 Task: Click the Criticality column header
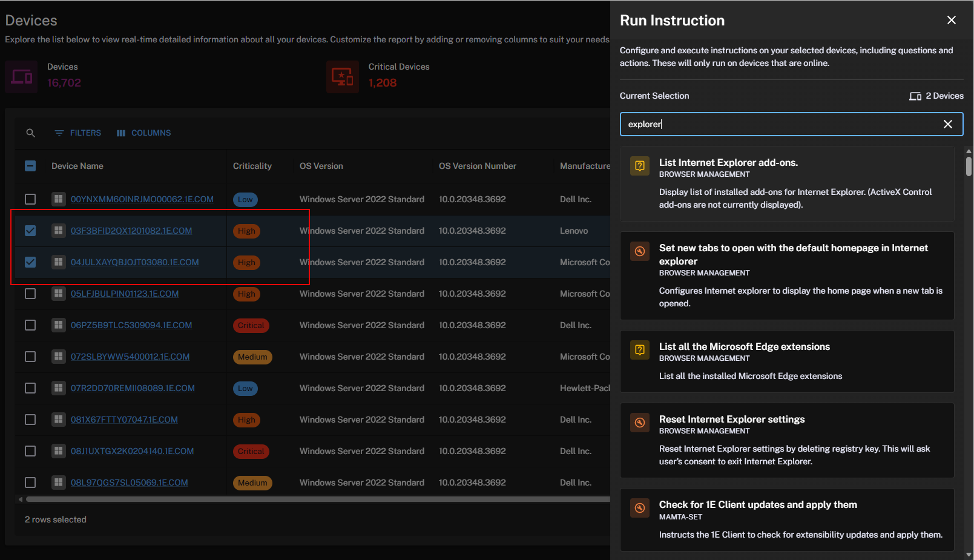pos(252,166)
